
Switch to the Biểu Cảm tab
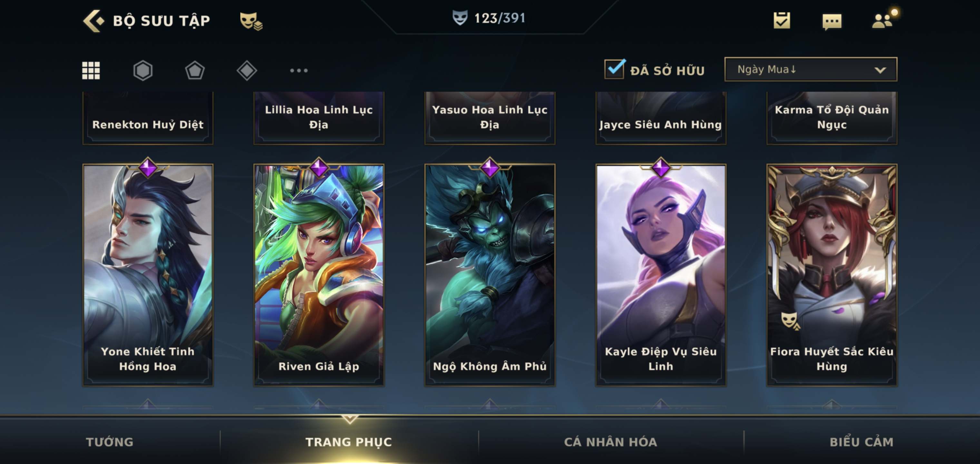pos(861,442)
